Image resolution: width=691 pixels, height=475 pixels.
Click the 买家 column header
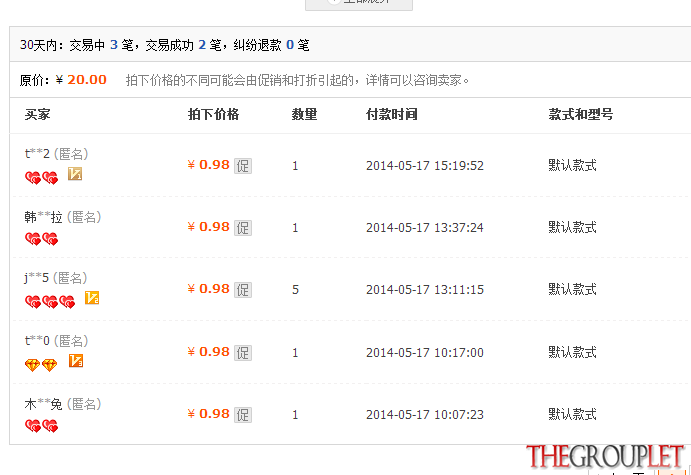coord(37,115)
